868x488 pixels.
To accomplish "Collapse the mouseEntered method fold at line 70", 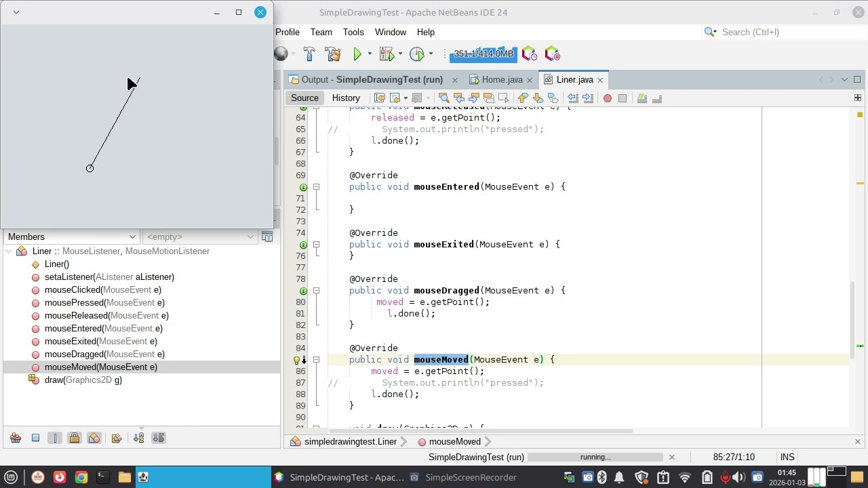I will (316, 186).
